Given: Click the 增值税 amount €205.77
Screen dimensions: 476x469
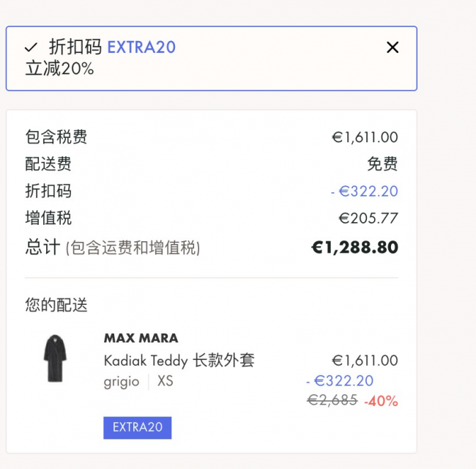Looking at the screenshot, I should (368, 218).
